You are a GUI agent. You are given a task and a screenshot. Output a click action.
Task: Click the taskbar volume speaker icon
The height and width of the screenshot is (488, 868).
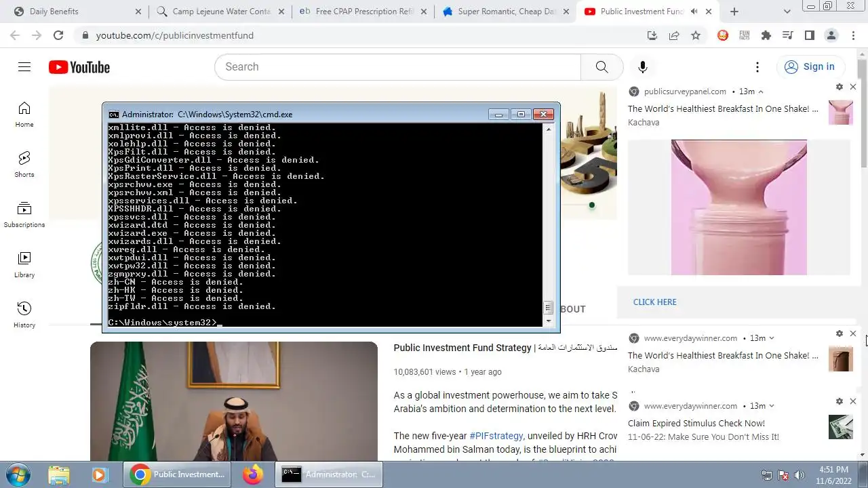click(x=800, y=475)
